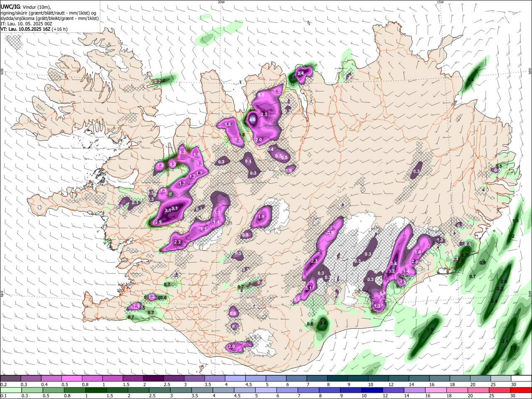The height and width of the screenshot is (399, 532).
Task: Select snow legend swatch between 0.3 and 0.4
Action: (x=31, y=378)
